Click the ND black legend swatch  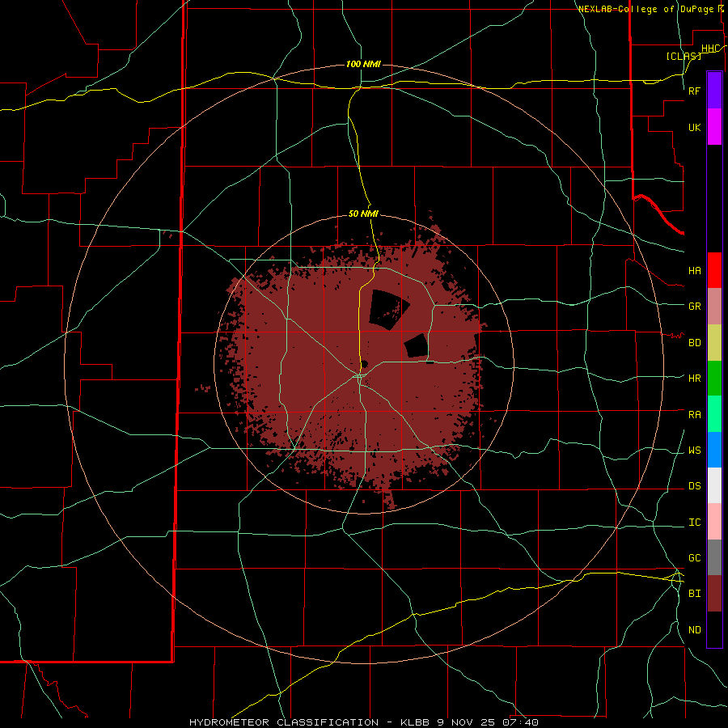tap(714, 629)
